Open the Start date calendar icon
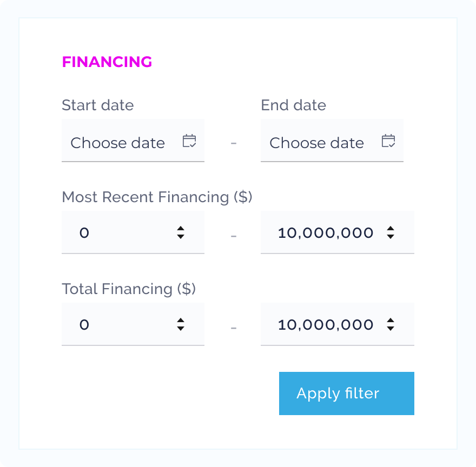The image size is (476, 467). [189, 142]
